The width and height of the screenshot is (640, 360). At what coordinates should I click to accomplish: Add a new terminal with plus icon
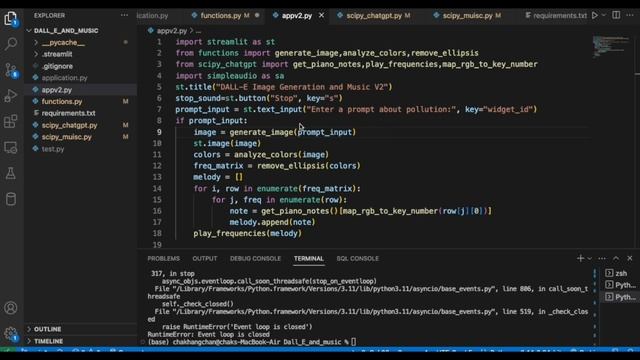(580, 258)
